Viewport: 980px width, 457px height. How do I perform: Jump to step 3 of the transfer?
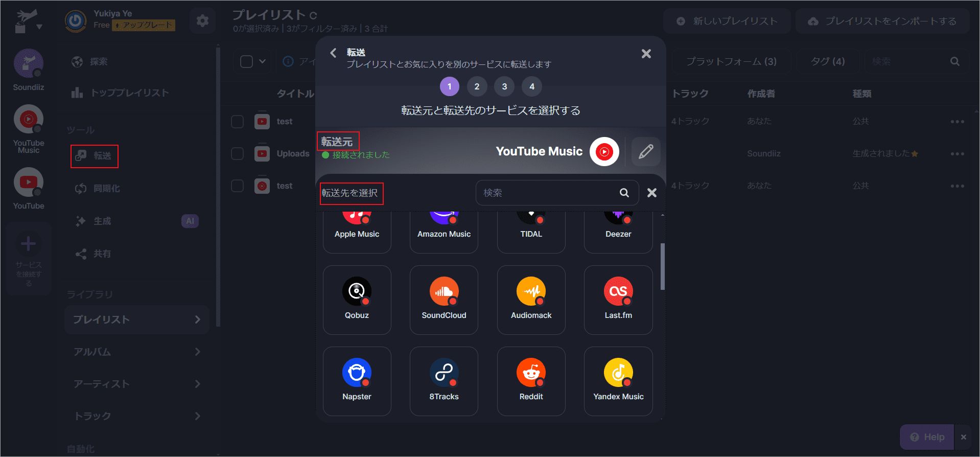click(504, 86)
